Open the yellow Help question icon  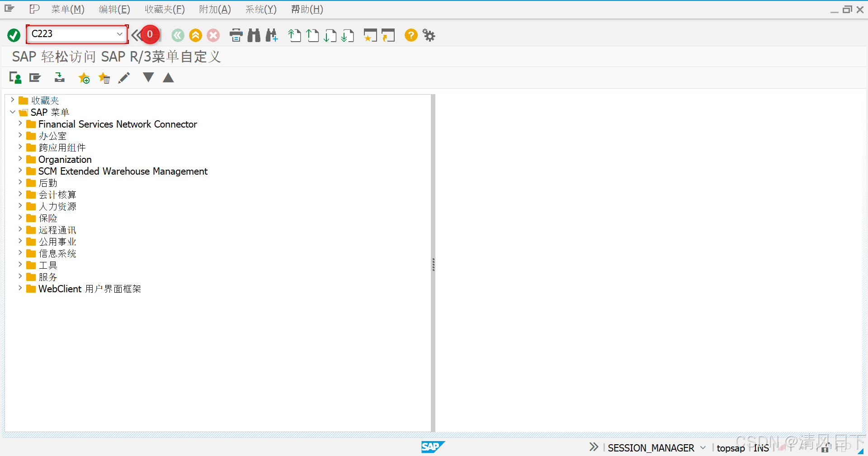pos(411,35)
